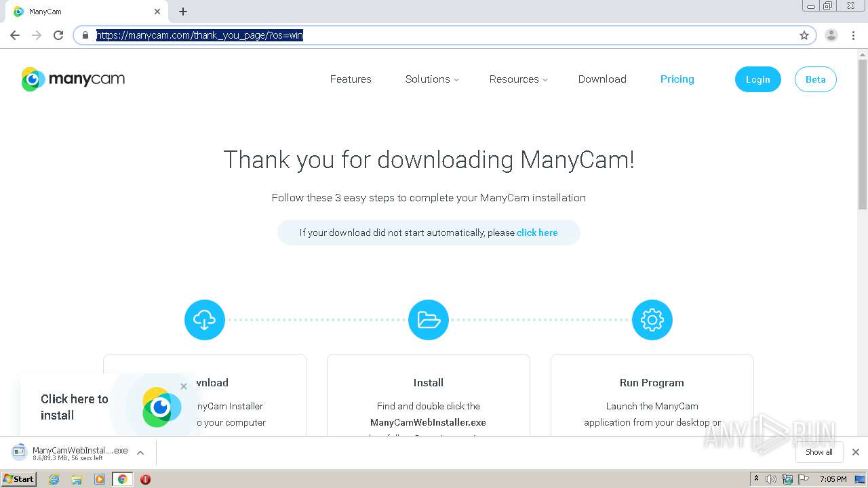Open the Chrome profile avatar icon
This screenshot has width=868, height=488.
(x=831, y=35)
